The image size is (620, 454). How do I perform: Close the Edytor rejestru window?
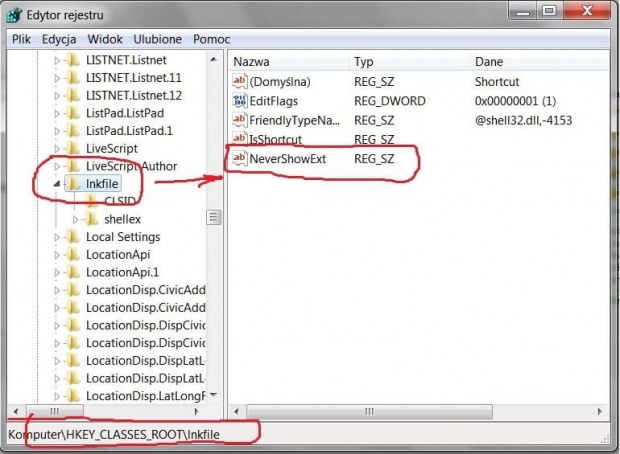587,11
